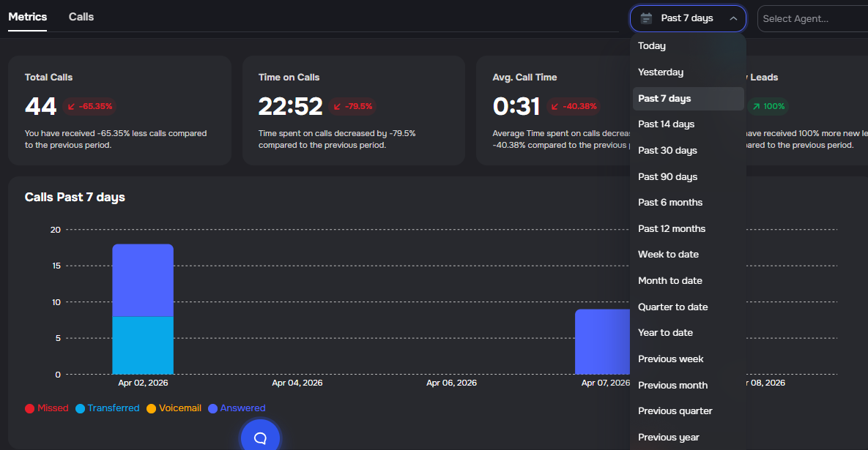
Task: Select Past 30 days option
Action: [667, 150]
